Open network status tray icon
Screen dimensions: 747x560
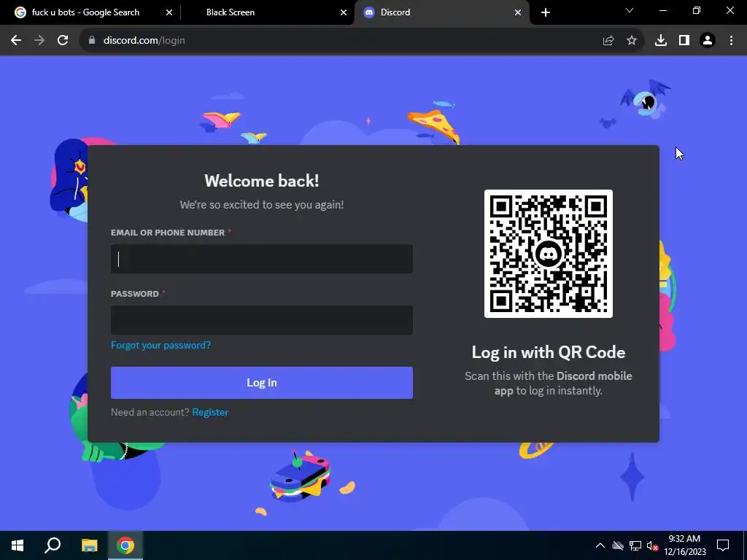click(635, 545)
